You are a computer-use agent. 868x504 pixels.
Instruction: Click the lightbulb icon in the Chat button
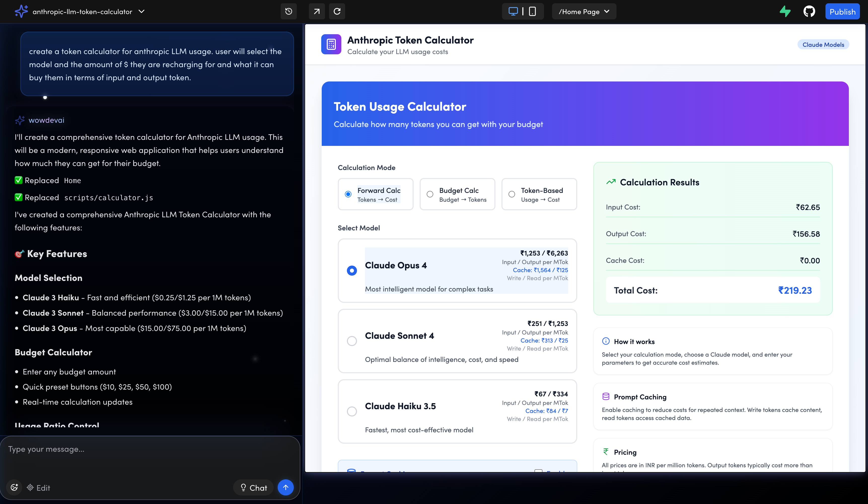click(x=243, y=487)
